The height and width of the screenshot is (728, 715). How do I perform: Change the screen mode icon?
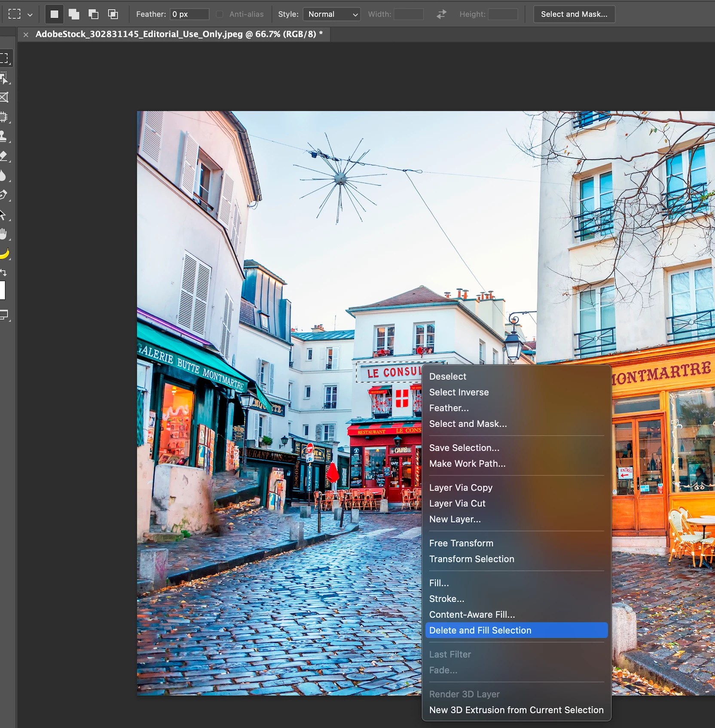(4, 315)
